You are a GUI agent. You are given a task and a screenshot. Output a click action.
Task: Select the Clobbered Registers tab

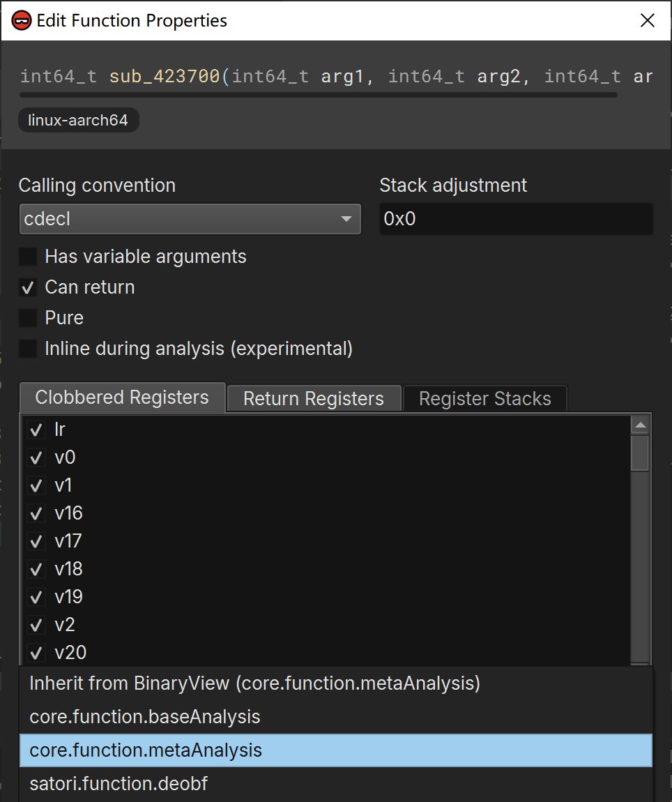tap(122, 398)
